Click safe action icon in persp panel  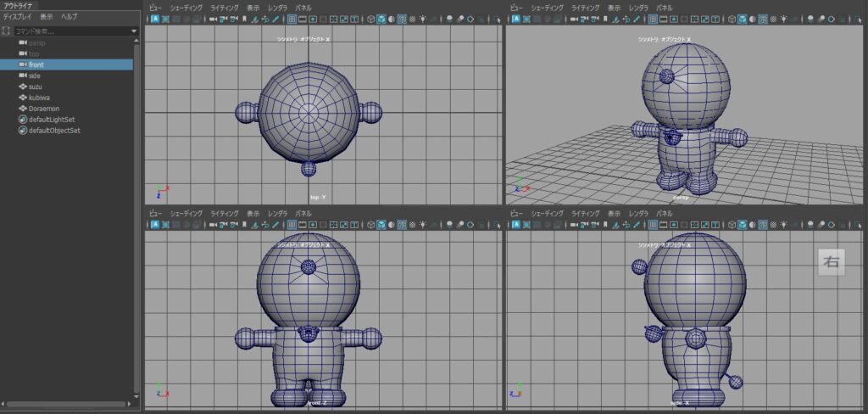coord(705,19)
